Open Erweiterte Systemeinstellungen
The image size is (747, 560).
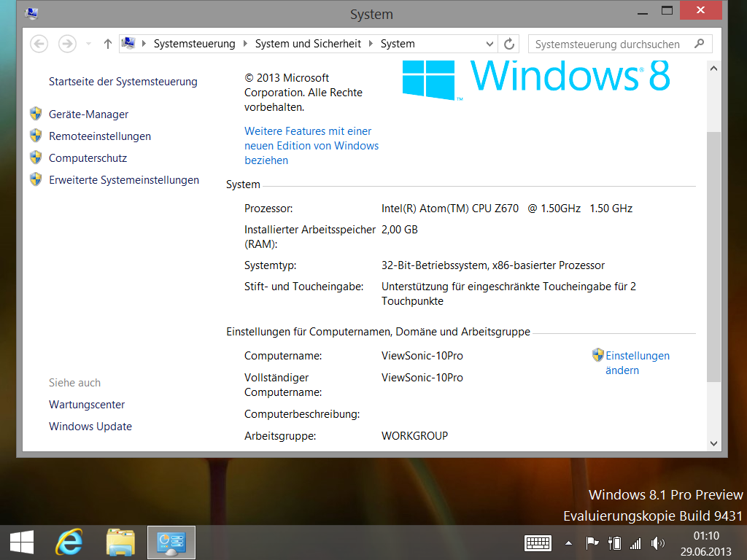click(124, 180)
